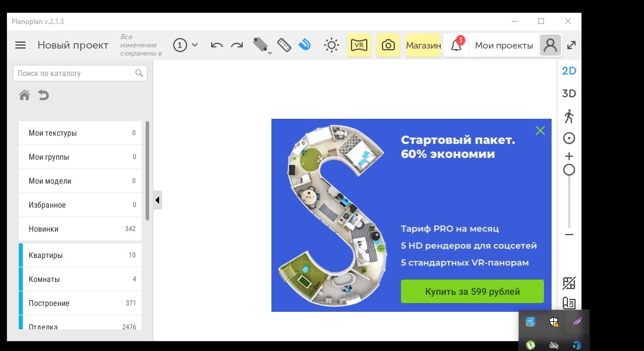Viewport: 644px width, 351px height.
Task: Select the wall drawing tool
Action: pos(261,45)
